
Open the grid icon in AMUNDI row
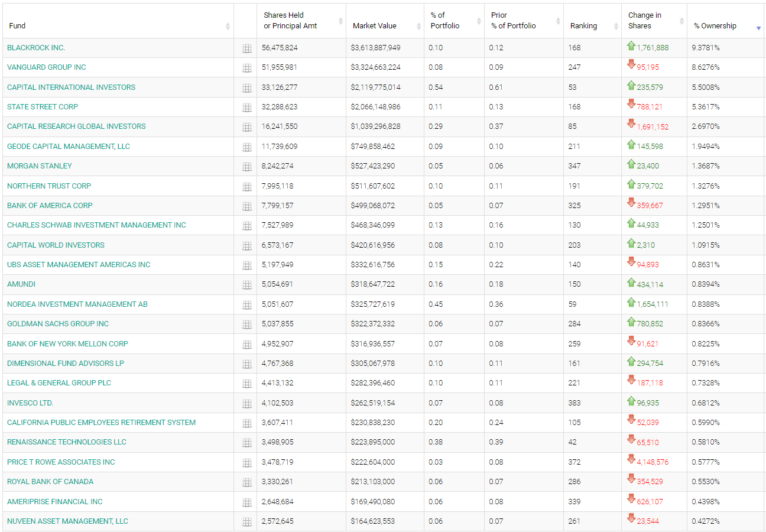(247, 285)
